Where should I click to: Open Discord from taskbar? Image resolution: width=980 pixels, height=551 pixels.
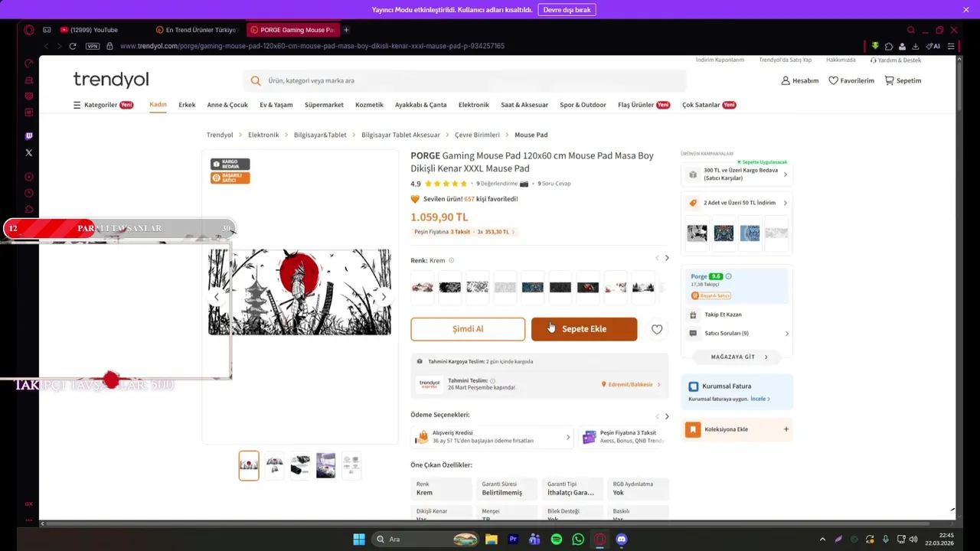622,540
